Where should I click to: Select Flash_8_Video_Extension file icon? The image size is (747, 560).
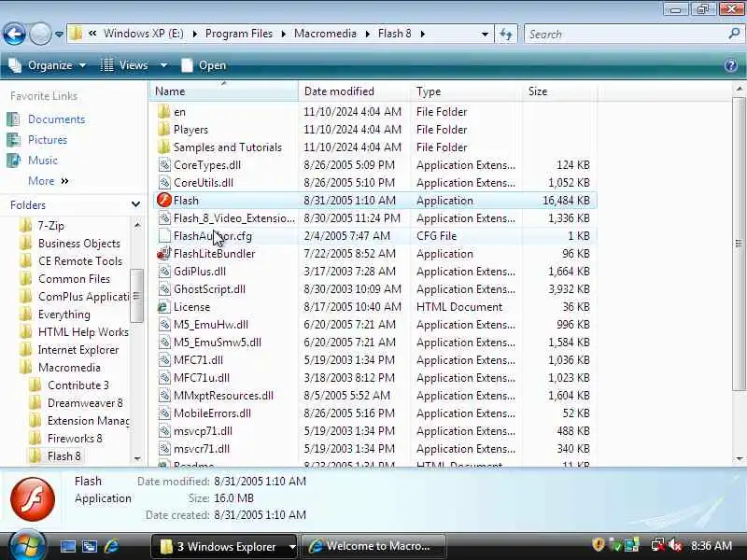pyautogui.click(x=164, y=218)
